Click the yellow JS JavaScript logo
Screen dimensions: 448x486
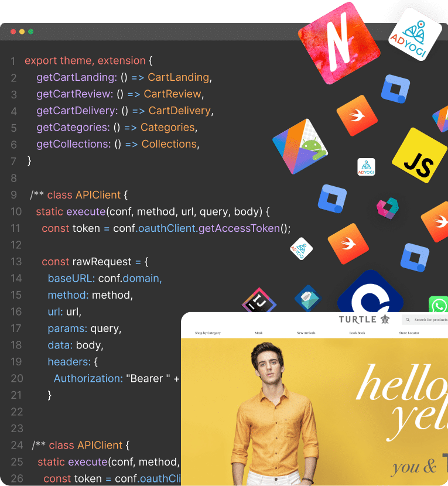pyautogui.click(x=420, y=155)
